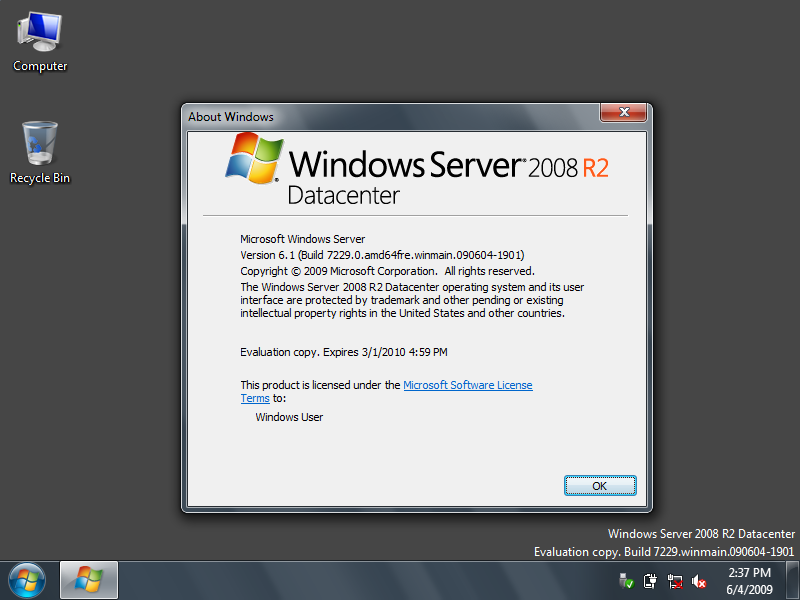Open the Start menu orb
Image resolution: width=800 pixels, height=600 pixels.
pos(27,581)
